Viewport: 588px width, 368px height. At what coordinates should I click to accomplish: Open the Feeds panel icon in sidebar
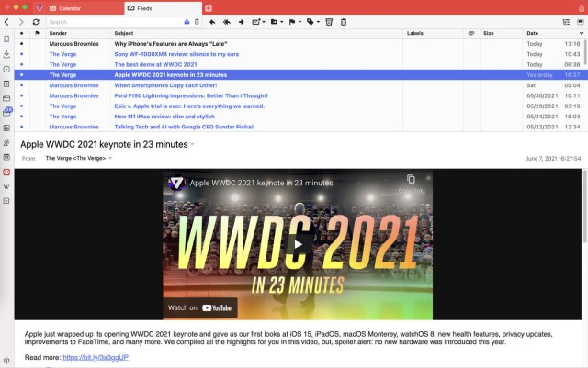[6, 128]
